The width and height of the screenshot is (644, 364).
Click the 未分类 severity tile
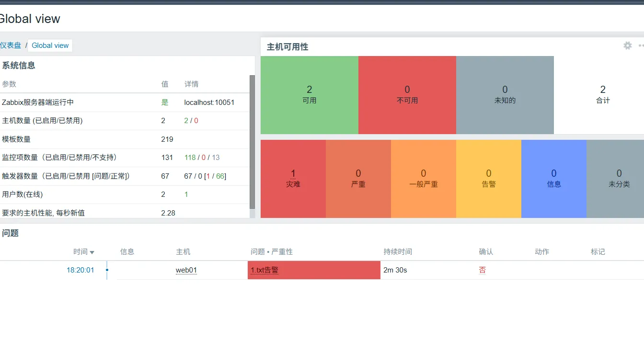618,179
